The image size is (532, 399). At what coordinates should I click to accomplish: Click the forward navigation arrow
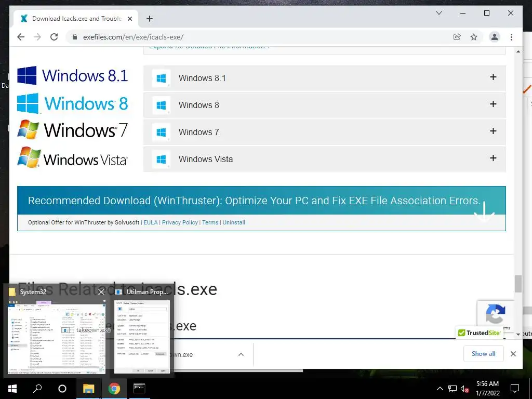[x=37, y=37]
